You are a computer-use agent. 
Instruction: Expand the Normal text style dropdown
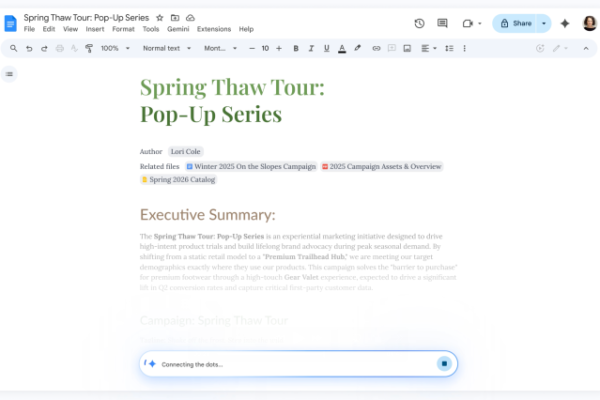coord(165,48)
